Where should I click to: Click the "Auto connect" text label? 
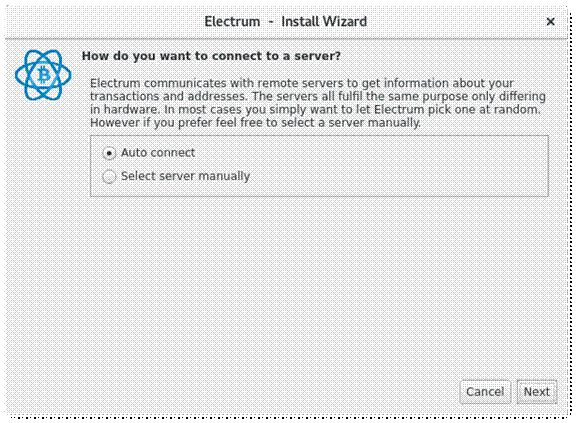click(158, 152)
